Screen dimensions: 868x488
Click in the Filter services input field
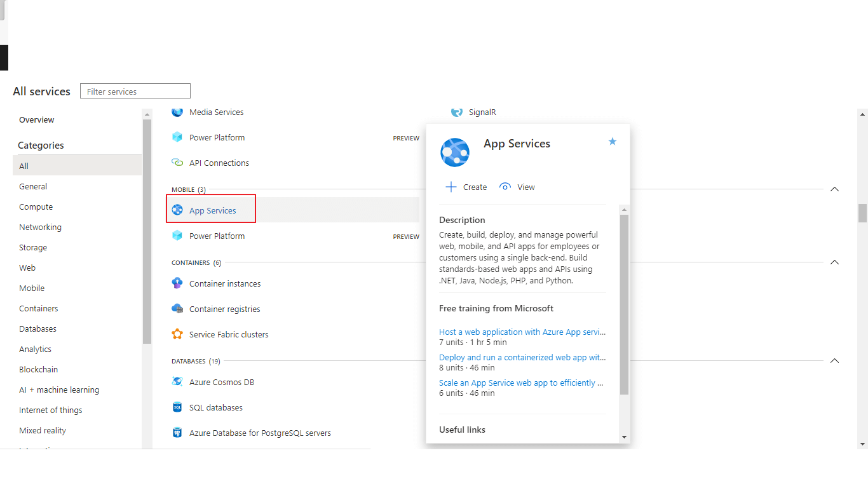[x=135, y=91]
